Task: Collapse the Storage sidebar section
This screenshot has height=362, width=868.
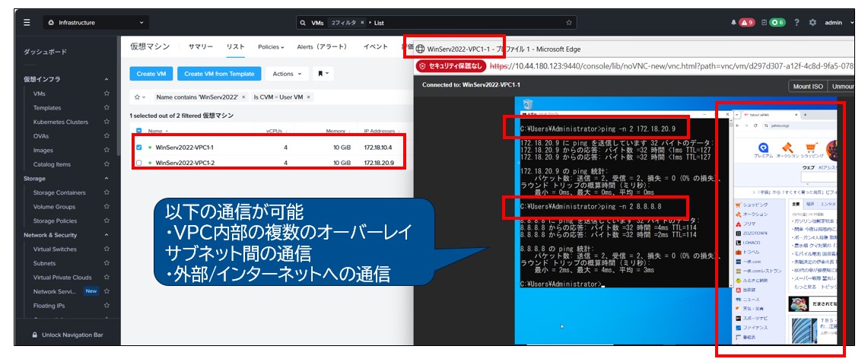Action: pyautogui.click(x=107, y=179)
